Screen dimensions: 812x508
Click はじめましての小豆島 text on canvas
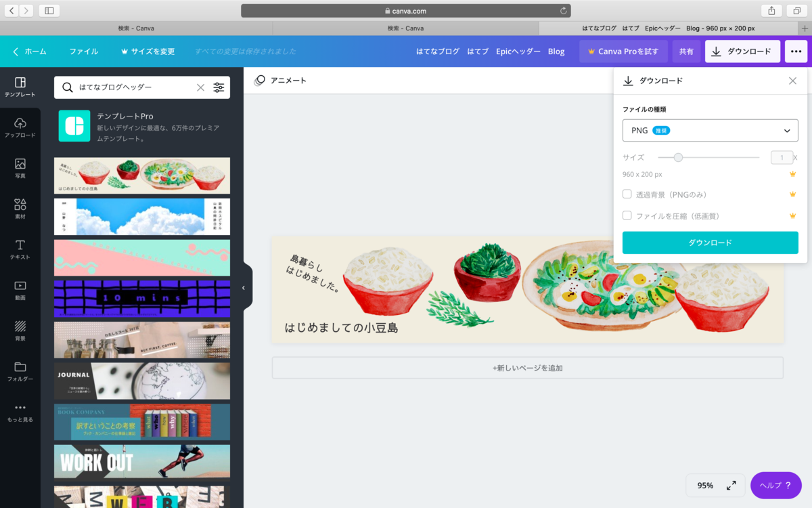(341, 328)
